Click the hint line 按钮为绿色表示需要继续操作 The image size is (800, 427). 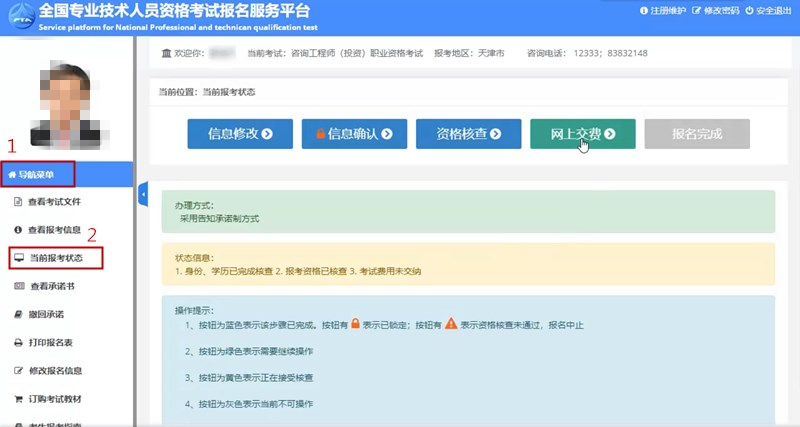click(x=249, y=351)
